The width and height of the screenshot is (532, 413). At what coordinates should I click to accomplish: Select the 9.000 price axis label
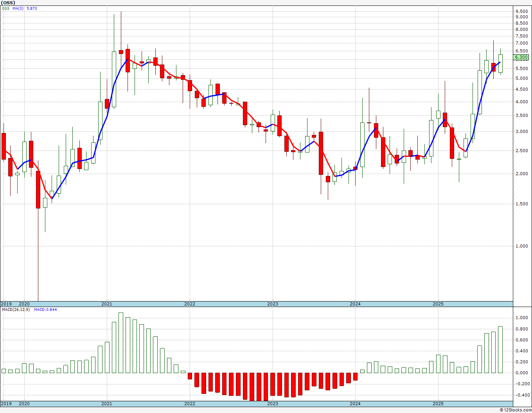pos(521,17)
